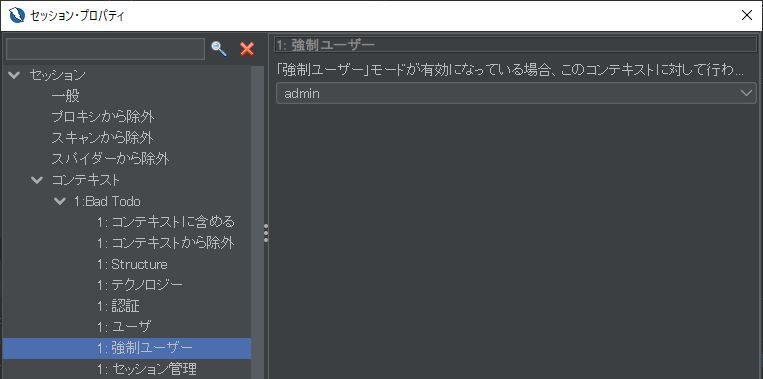Click the 1: 強制ユーザー panel header
This screenshot has width=763, height=379.
coord(516,45)
